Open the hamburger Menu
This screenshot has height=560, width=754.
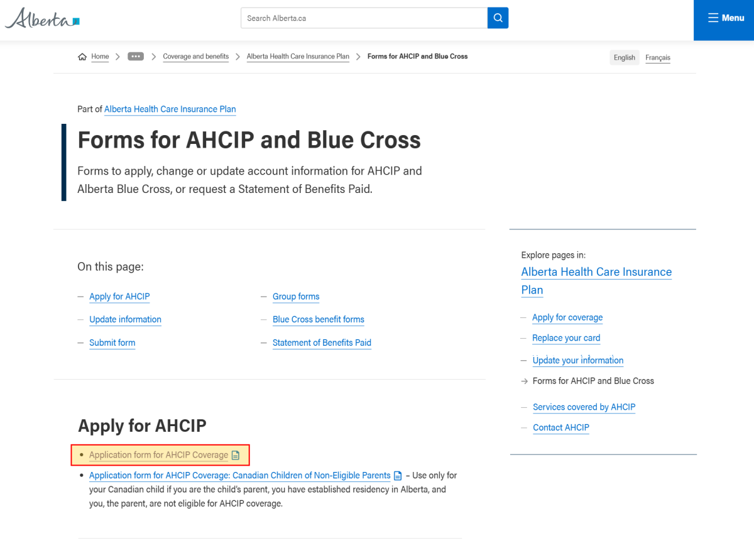click(725, 18)
